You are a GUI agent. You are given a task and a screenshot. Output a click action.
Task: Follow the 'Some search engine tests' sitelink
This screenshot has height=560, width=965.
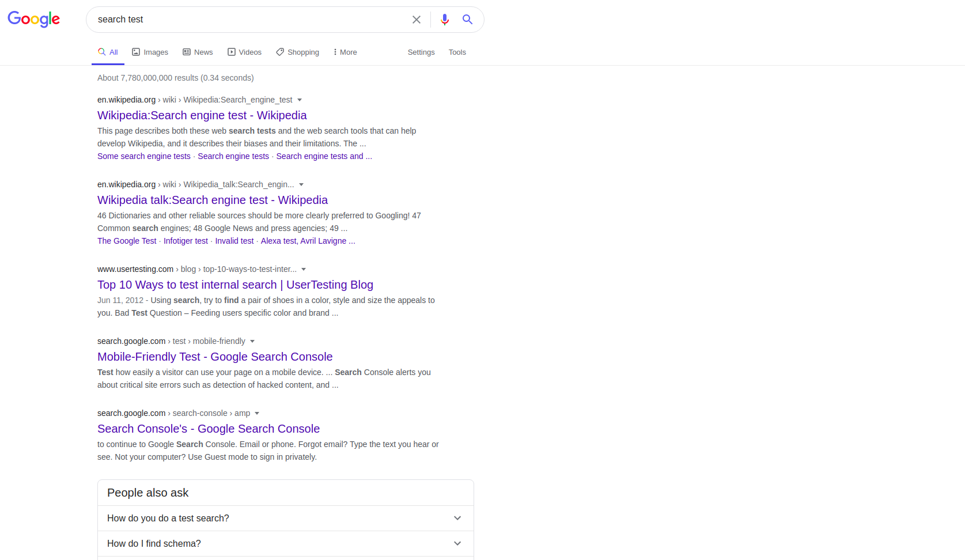(144, 156)
